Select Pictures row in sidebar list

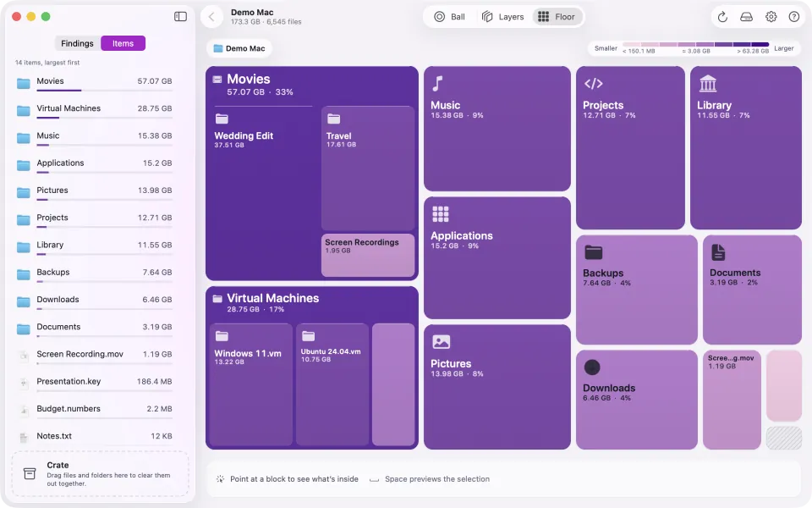94,192
